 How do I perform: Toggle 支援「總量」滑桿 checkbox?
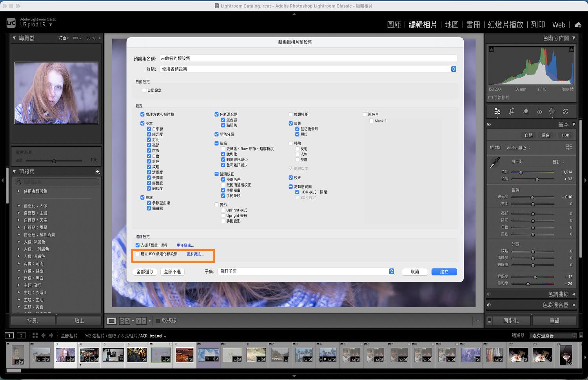[x=138, y=245]
